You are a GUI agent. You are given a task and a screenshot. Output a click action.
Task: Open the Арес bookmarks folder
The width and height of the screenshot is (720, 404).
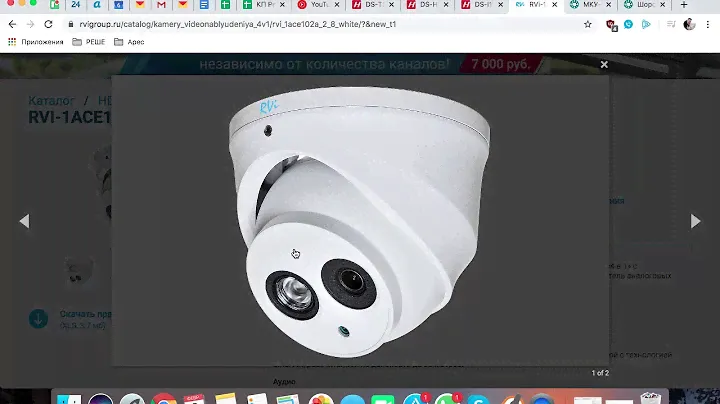pyautogui.click(x=131, y=42)
